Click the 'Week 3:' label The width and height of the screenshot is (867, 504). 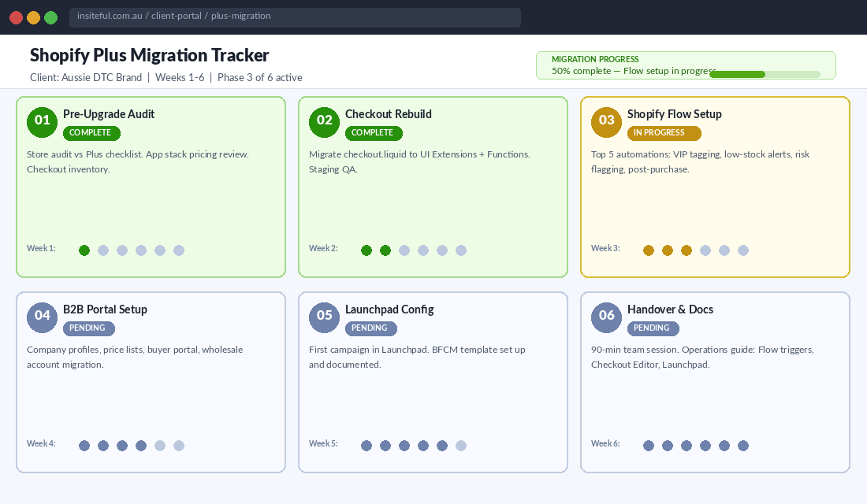pyautogui.click(x=605, y=248)
